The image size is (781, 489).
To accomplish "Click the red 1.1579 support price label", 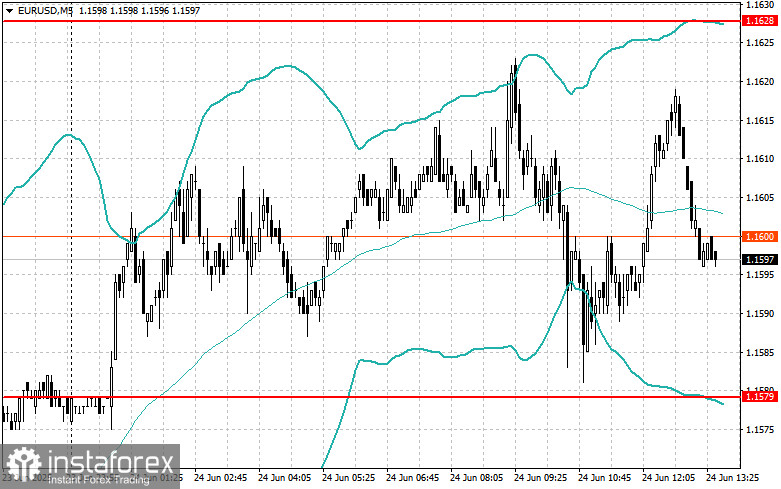I will point(760,397).
